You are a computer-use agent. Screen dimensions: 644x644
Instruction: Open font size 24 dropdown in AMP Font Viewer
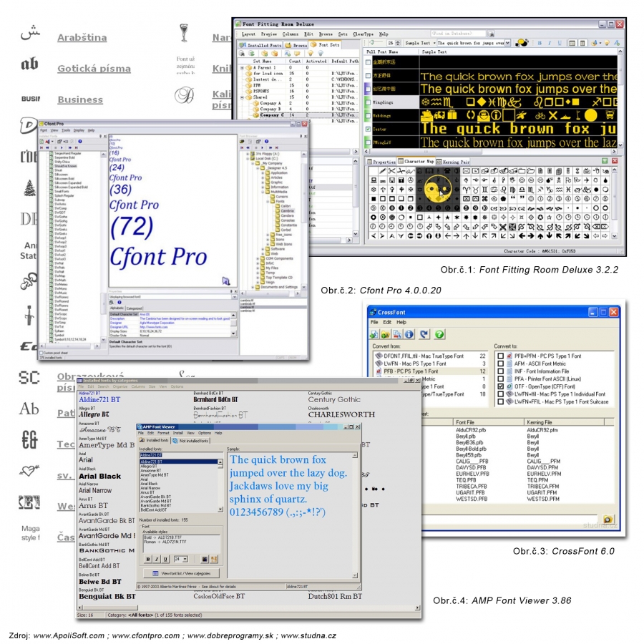click(185, 559)
